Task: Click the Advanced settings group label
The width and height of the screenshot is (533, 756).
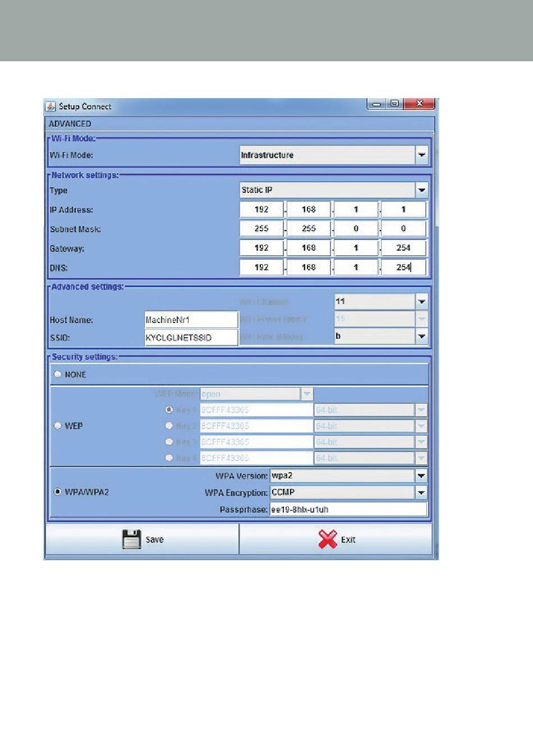Action: coord(88,287)
